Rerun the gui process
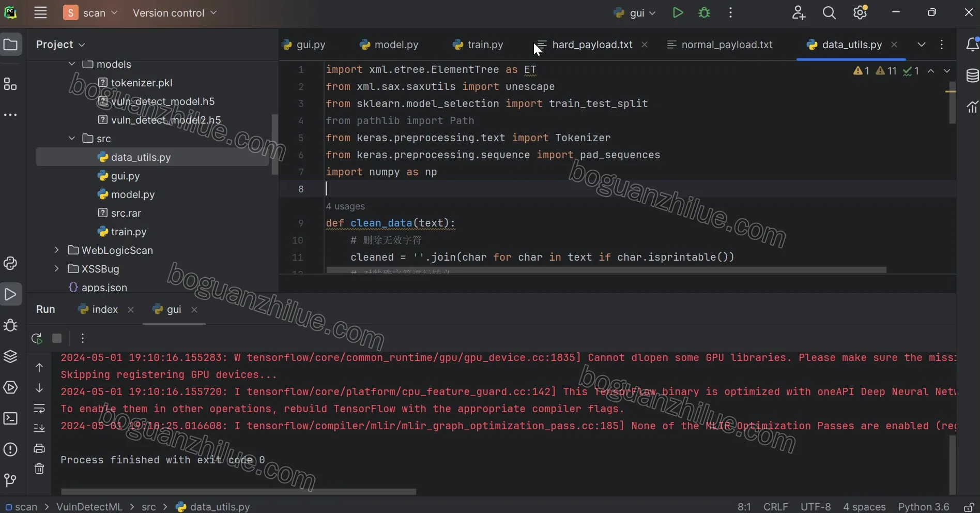 coord(37,339)
